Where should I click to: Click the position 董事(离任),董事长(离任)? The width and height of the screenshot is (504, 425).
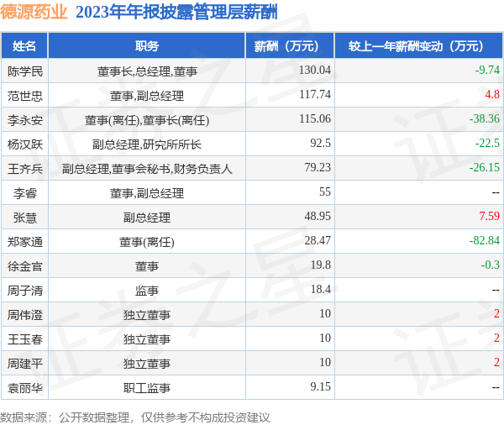point(147,120)
